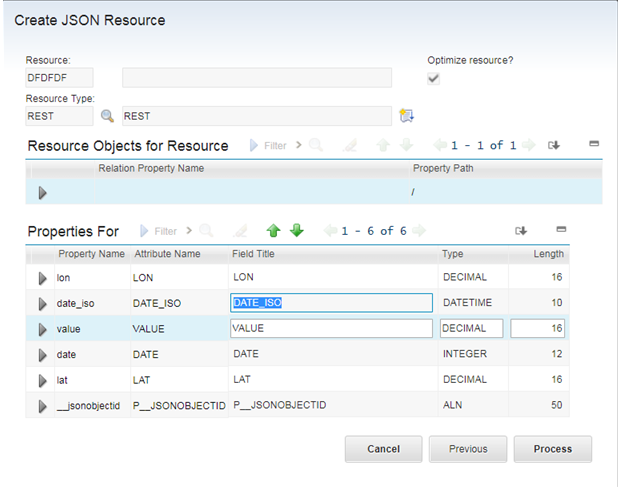This screenshot has width=618, height=487.
Task: Collapse the Resource Objects for Resource section
Action: click(x=594, y=144)
